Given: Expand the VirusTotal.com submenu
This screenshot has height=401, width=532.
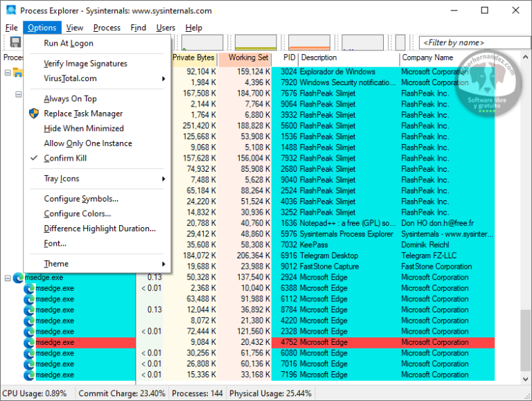Looking at the screenshot, I should coord(98,78).
